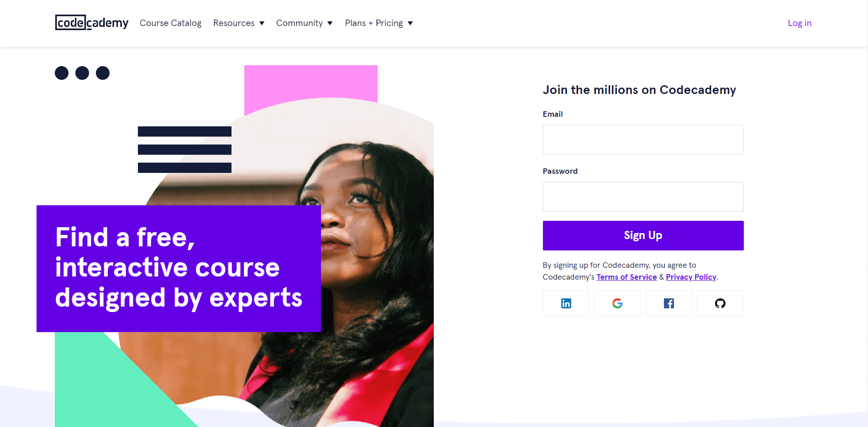
Task: Choose the Facebook sign-up icon
Action: click(x=669, y=303)
